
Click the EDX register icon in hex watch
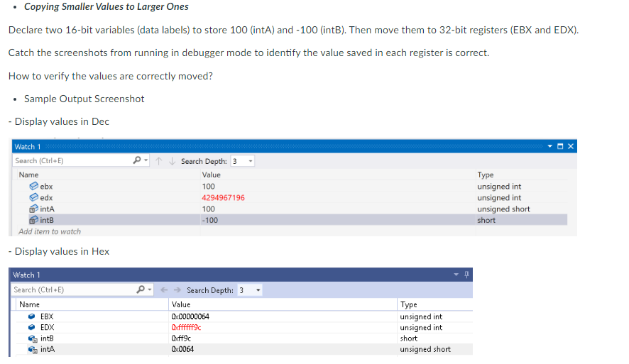32,327
